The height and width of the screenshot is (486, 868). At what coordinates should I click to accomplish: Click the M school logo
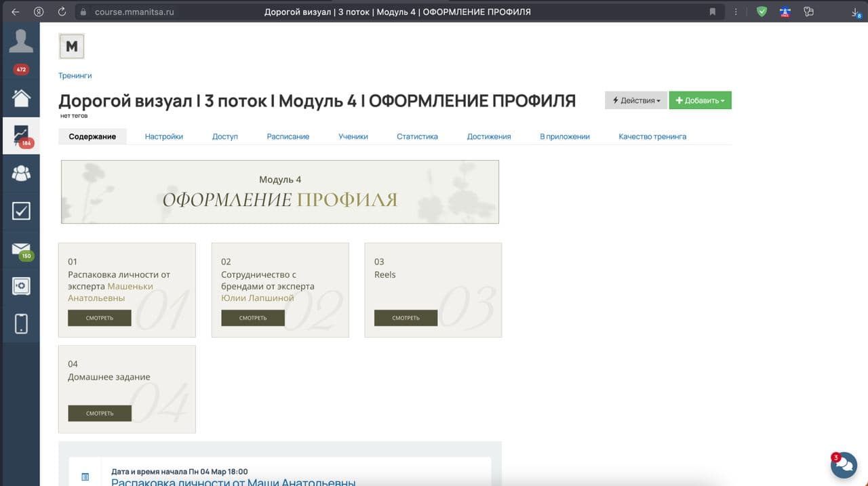click(x=71, y=47)
